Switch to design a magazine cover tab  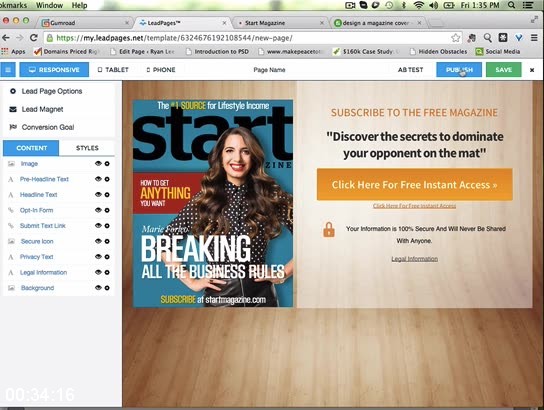377,23
